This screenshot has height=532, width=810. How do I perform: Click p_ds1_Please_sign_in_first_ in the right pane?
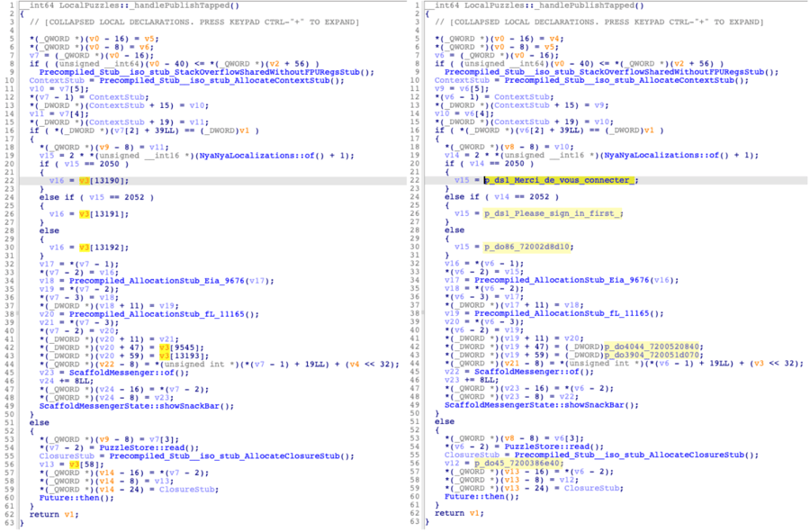553,213
